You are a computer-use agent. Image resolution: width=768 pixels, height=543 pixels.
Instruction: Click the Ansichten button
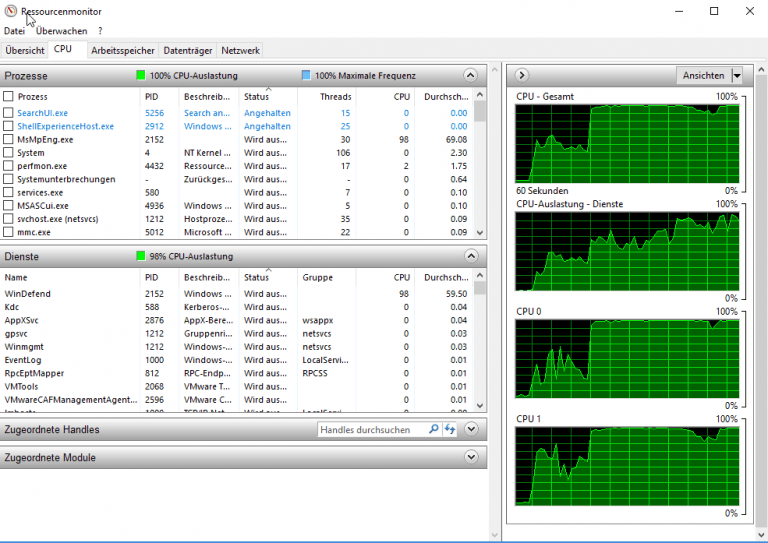click(x=703, y=75)
